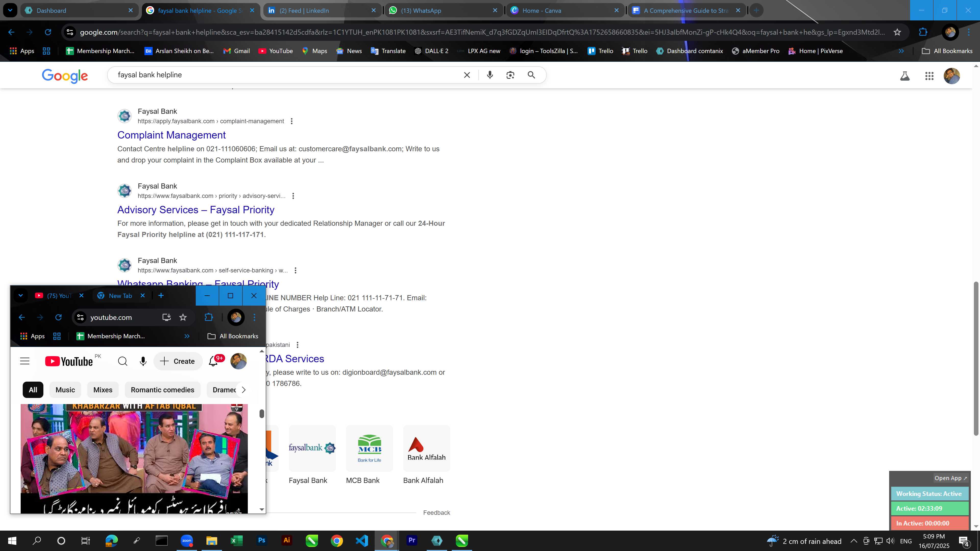Expand hidden bookmarks chevron in main window

tap(901, 51)
